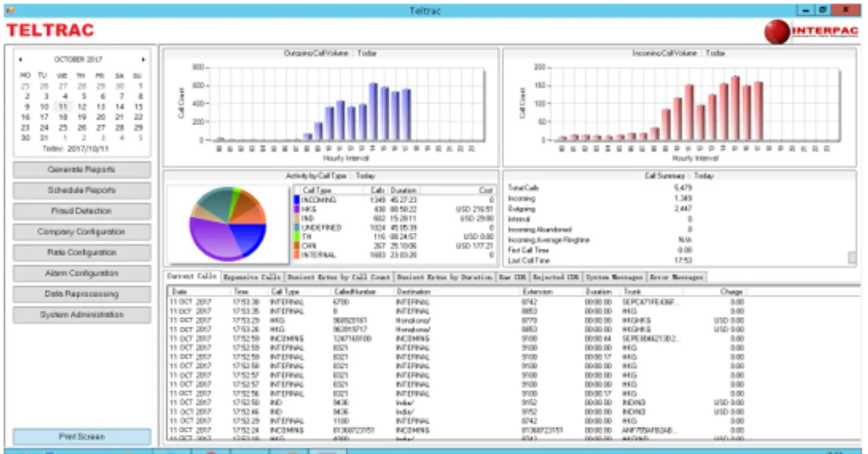Go to next month in calendar
The image size is (868, 454).
coord(143,59)
